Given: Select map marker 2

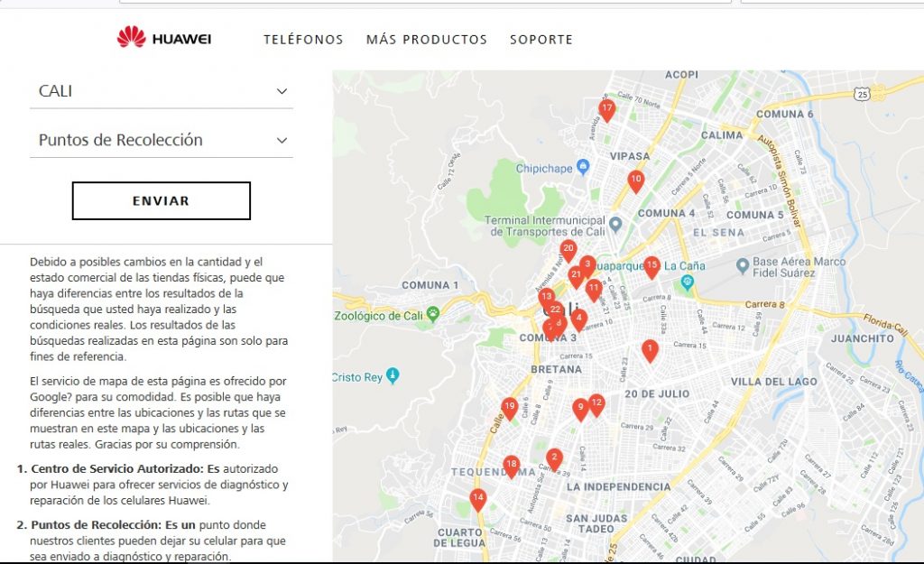Looking at the screenshot, I should pyautogui.click(x=554, y=459).
